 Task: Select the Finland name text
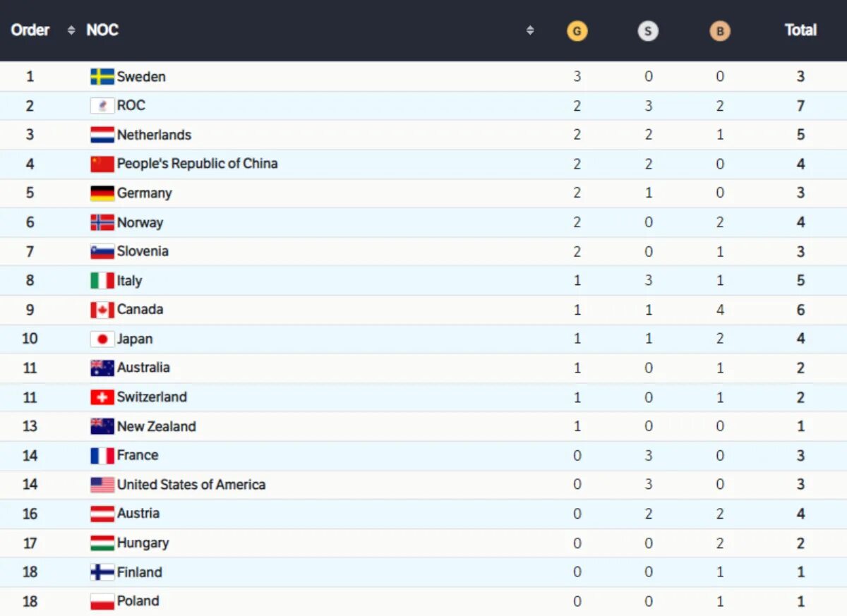tap(140, 572)
